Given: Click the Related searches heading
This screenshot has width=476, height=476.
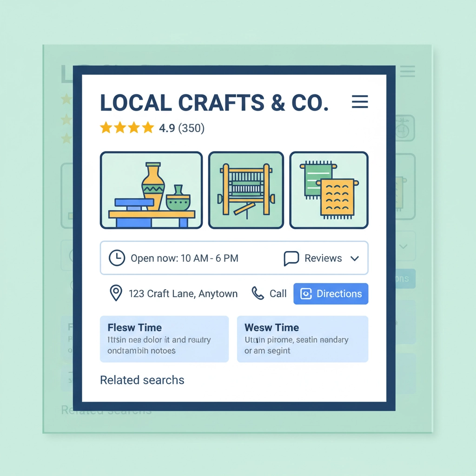Looking at the screenshot, I should (142, 380).
